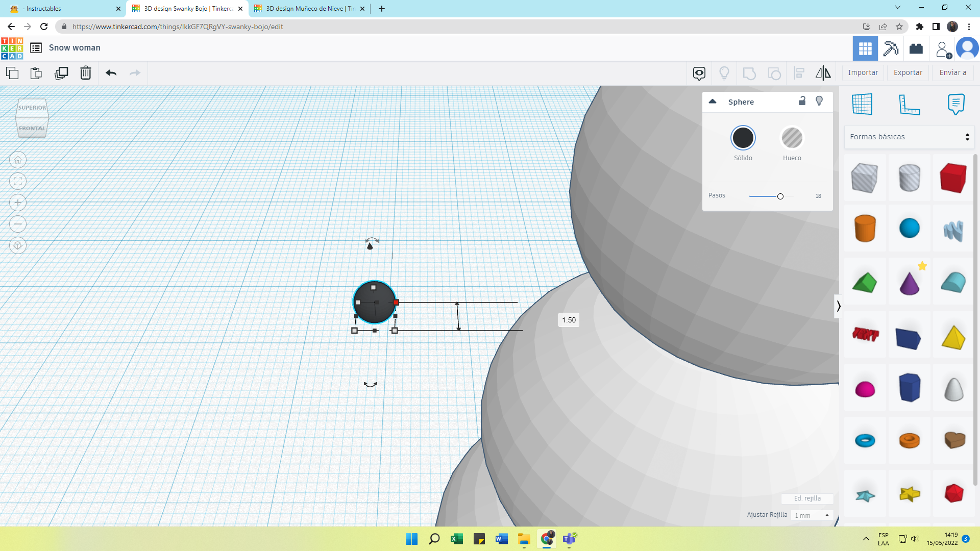This screenshot has height=551, width=980.
Task: Collapse the Sphere inspector panel
Action: (713, 102)
